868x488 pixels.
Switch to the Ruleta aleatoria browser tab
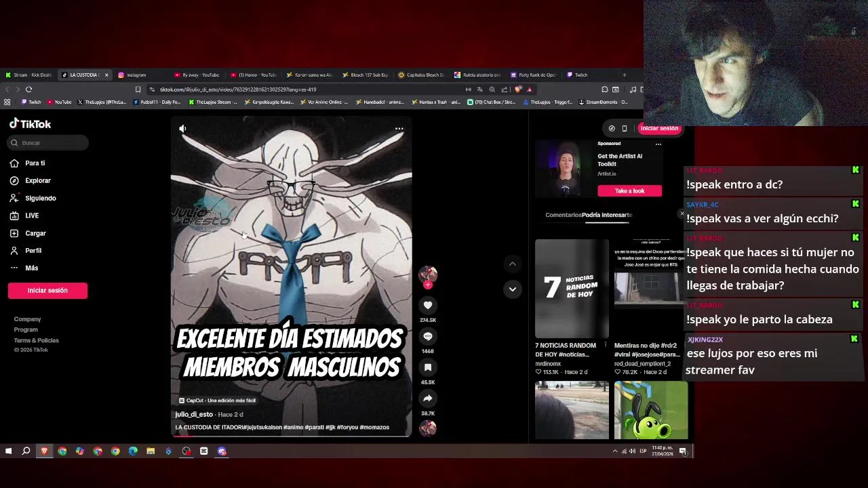pyautogui.click(x=477, y=75)
